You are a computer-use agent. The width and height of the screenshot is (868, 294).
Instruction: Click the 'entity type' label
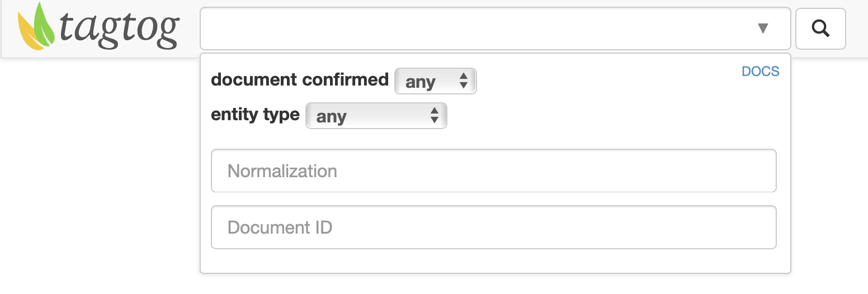pyautogui.click(x=255, y=115)
